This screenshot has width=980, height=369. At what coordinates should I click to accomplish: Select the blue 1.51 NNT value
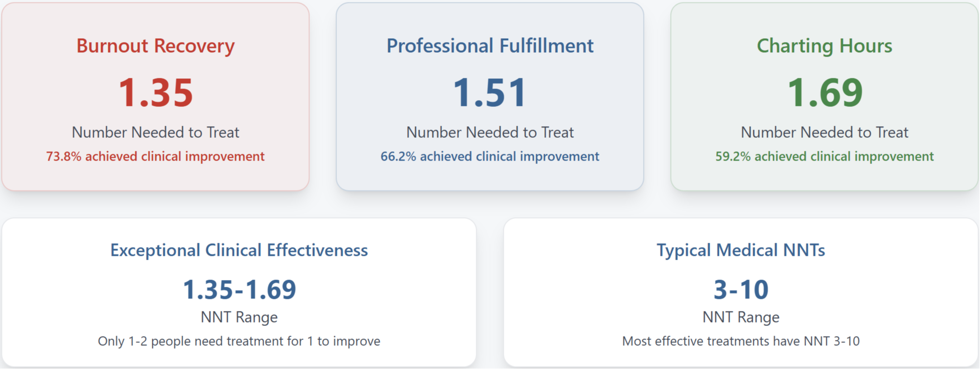click(490, 92)
